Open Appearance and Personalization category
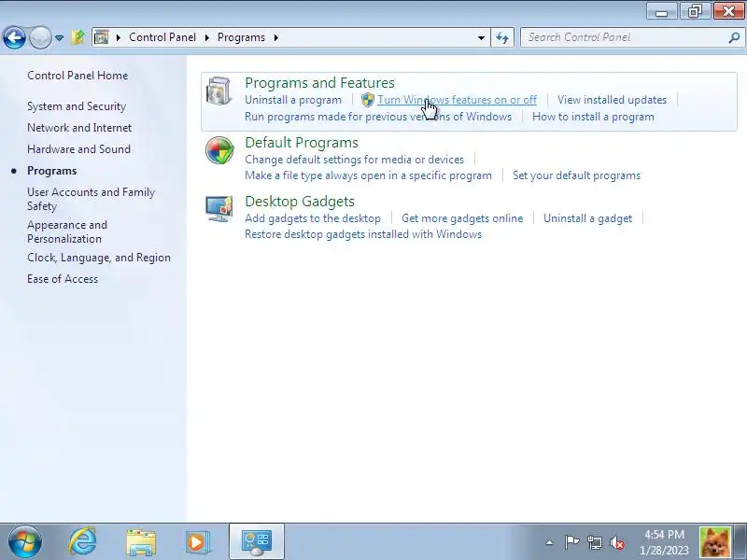Image resolution: width=747 pixels, height=560 pixels. tap(67, 231)
